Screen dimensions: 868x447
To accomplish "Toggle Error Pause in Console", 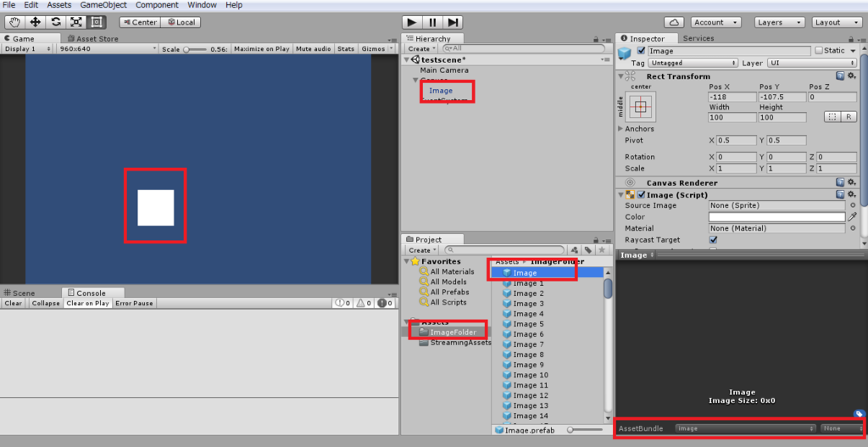I will (x=134, y=303).
